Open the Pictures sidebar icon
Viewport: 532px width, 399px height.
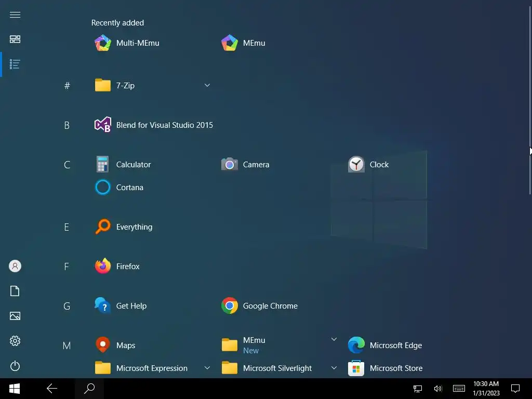coord(15,316)
